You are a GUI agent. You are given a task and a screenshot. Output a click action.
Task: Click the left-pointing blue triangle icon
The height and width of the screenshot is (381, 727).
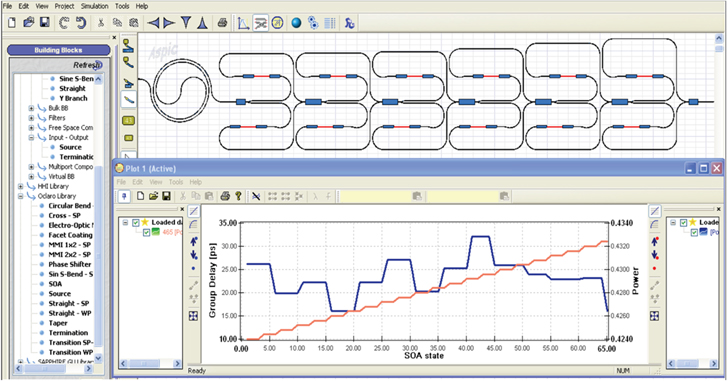[153, 23]
